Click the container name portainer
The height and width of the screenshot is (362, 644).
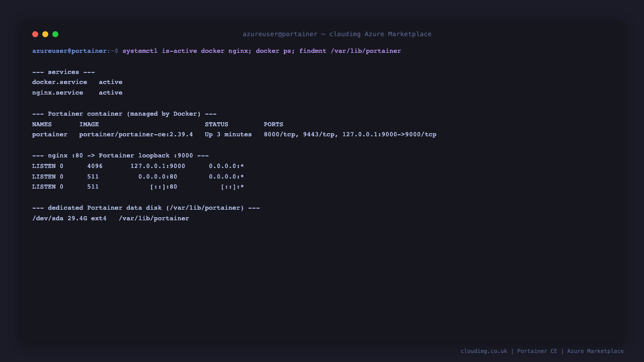(x=50, y=135)
